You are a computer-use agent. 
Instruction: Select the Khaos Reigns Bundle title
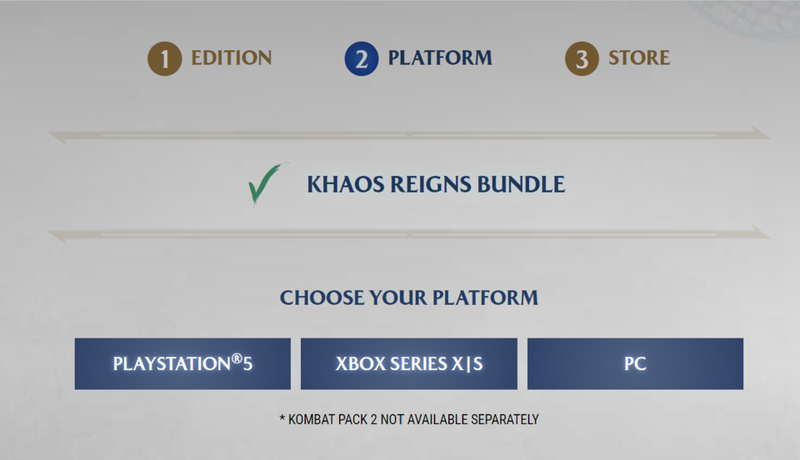click(x=436, y=185)
